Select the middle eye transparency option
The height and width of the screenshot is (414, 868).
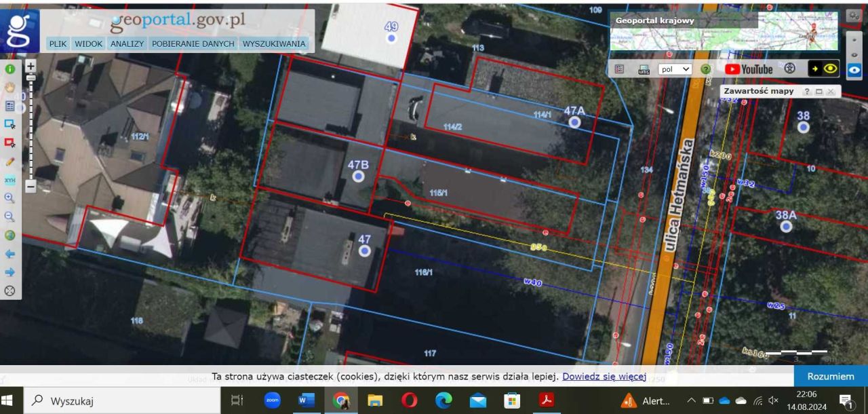click(x=854, y=54)
